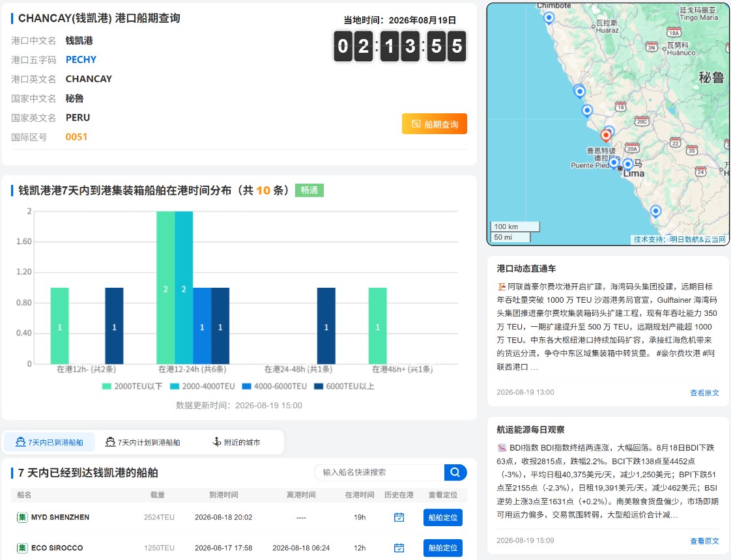Toggle the 6000TEU以上 legend series
The image size is (731, 560).
tap(345, 386)
